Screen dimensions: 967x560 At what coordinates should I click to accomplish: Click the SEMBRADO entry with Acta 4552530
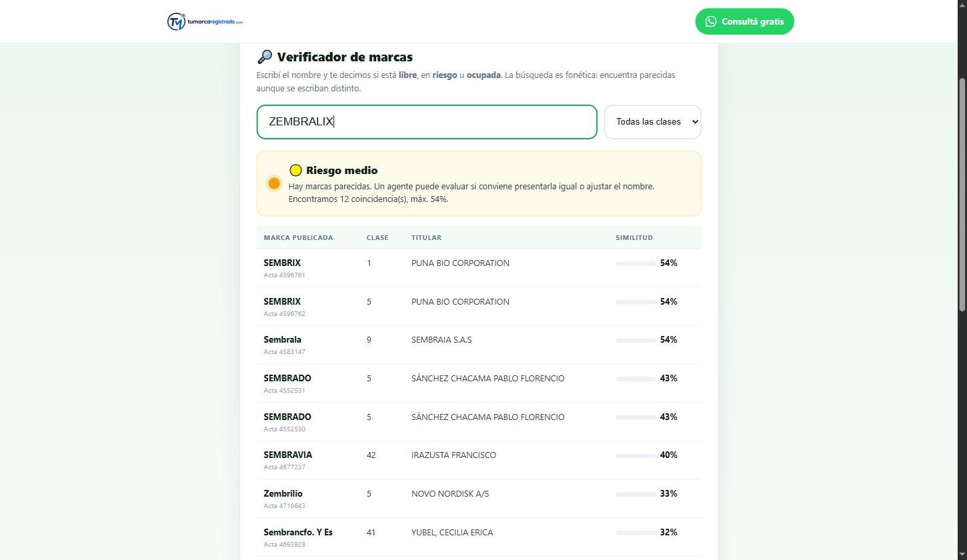[479, 422]
